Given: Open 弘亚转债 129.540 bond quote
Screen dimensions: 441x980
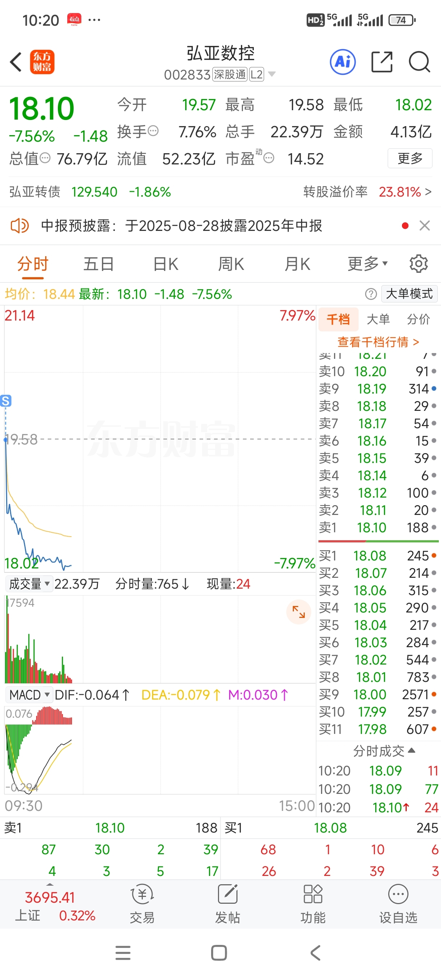Looking at the screenshot, I should tap(90, 192).
